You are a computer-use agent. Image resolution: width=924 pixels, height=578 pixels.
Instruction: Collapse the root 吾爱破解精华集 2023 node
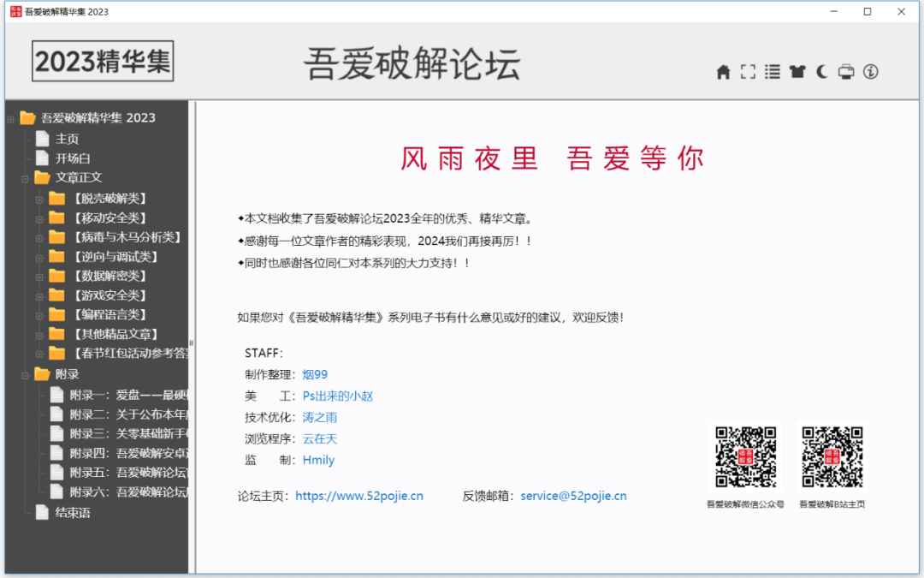pos(10,120)
